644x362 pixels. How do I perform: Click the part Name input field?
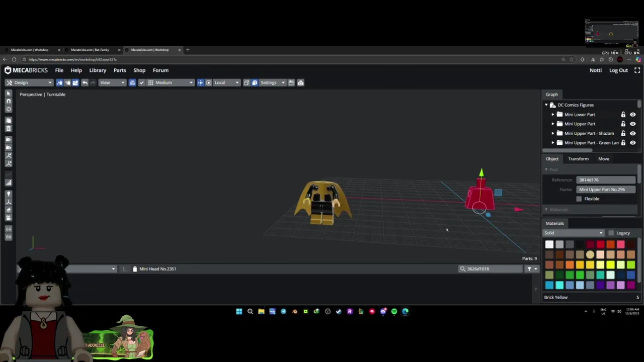(606, 190)
